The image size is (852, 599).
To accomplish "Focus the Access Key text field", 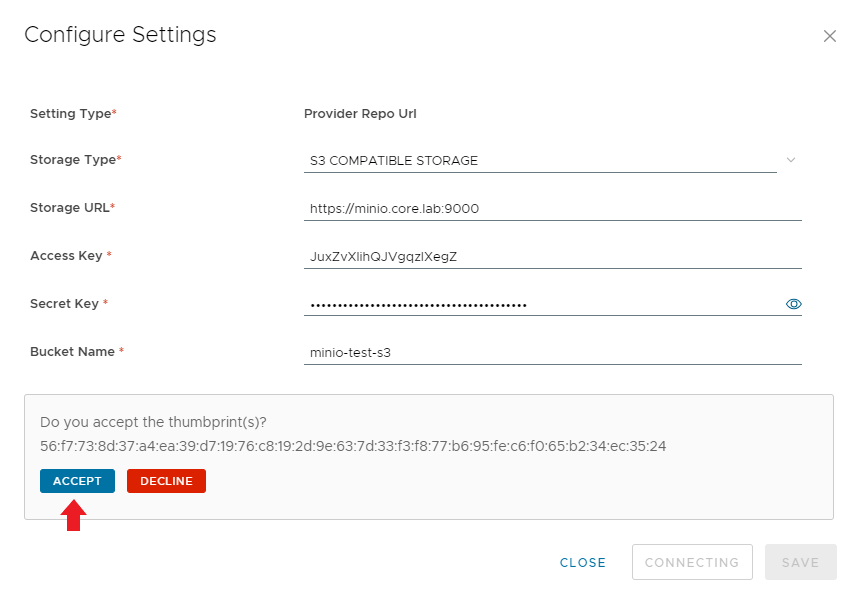I will tap(553, 257).
